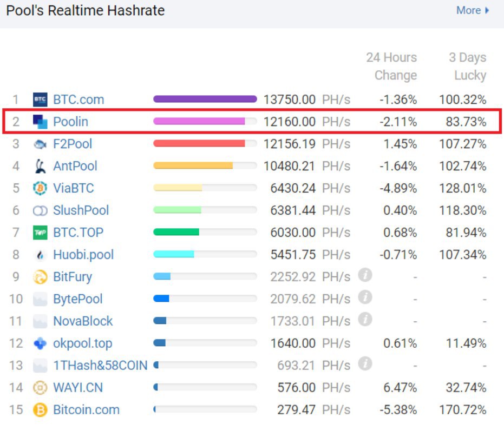Open the SlushPool pool link

click(81, 210)
